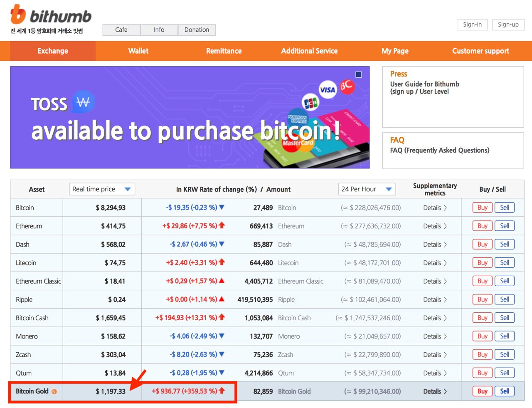Switch to the Exchange menu

[x=53, y=51]
